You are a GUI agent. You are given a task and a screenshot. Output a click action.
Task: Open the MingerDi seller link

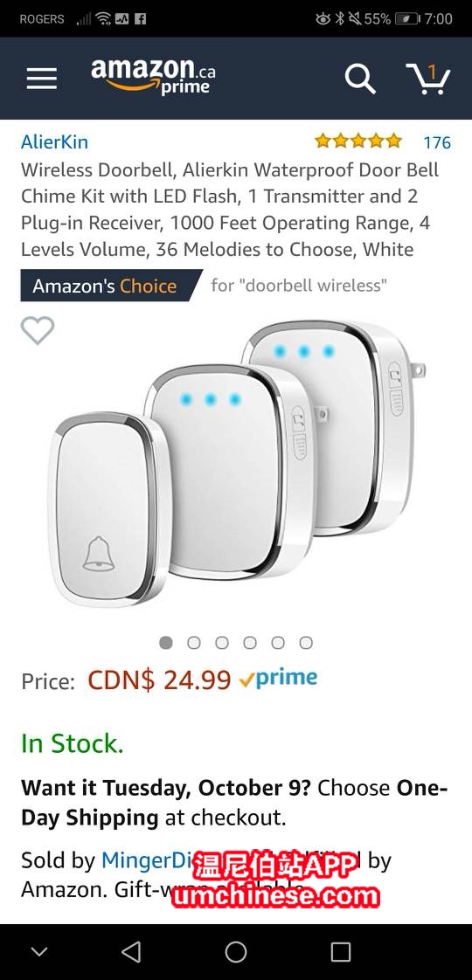point(146,860)
